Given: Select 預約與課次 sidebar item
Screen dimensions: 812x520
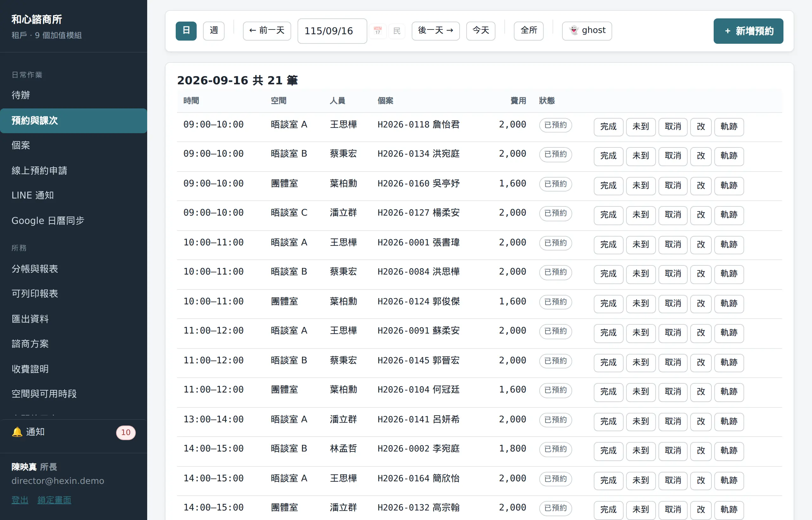Looking at the screenshot, I should [x=73, y=120].
